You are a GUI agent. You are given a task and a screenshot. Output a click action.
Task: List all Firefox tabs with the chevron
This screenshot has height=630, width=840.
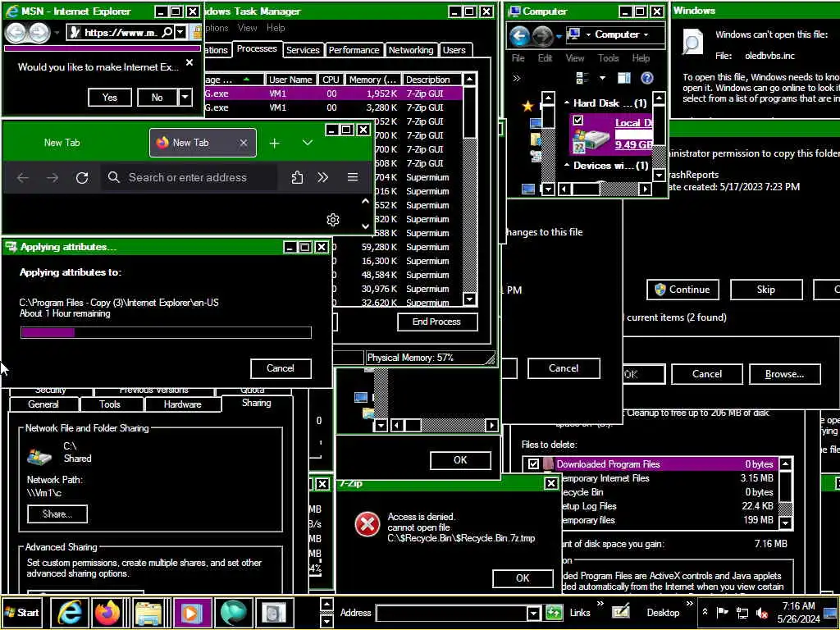coord(307,143)
